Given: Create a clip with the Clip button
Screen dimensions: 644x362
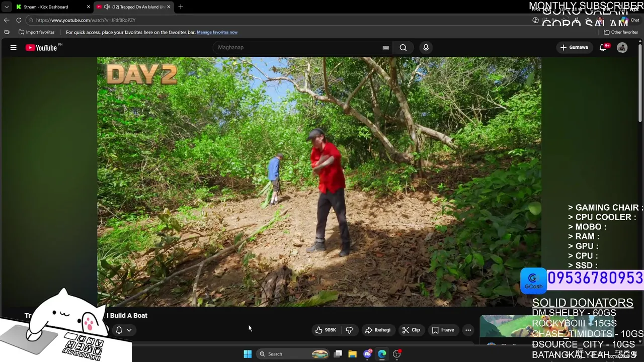Looking at the screenshot, I should coord(411,330).
